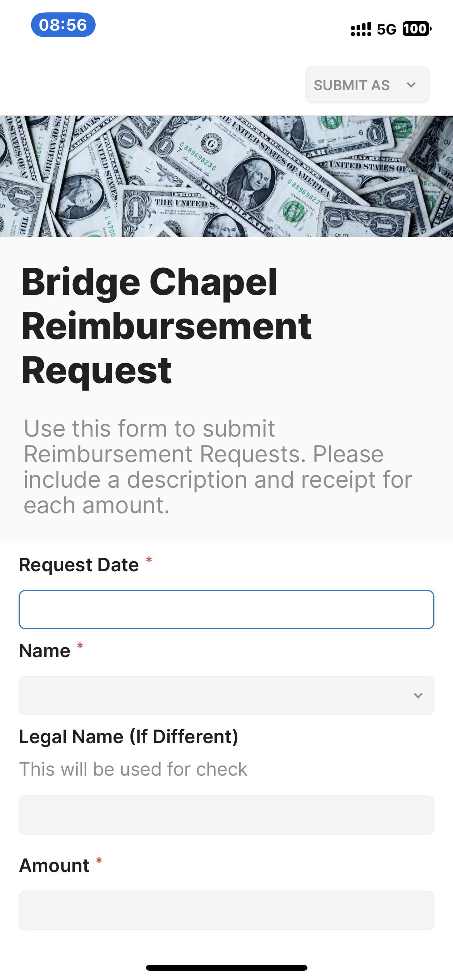Click the form description paragraph
Viewport: 453px width, 980px height.
[218, 467]
